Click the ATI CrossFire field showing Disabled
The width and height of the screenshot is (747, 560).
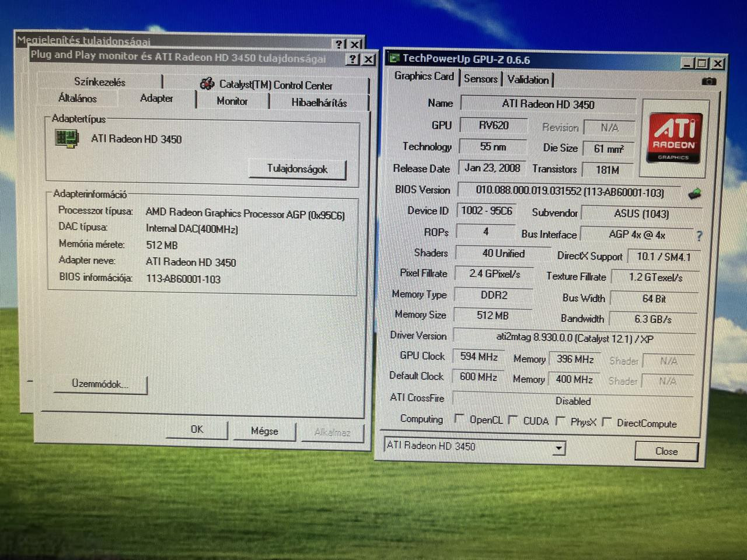573,401
